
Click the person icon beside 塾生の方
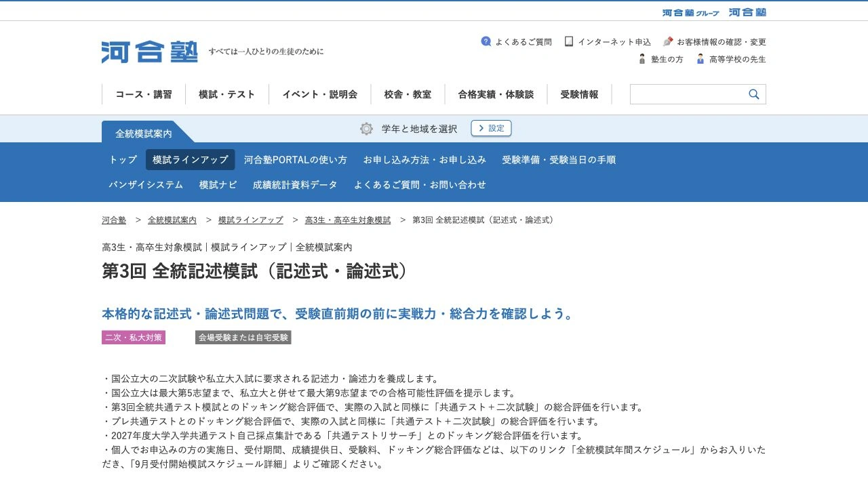(x=642, y=59)
